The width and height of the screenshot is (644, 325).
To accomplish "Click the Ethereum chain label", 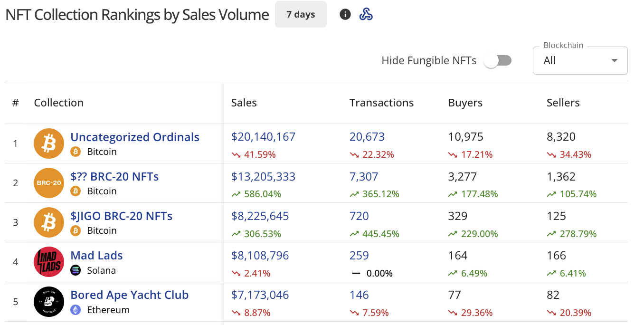I will click(x=108, y=310).
